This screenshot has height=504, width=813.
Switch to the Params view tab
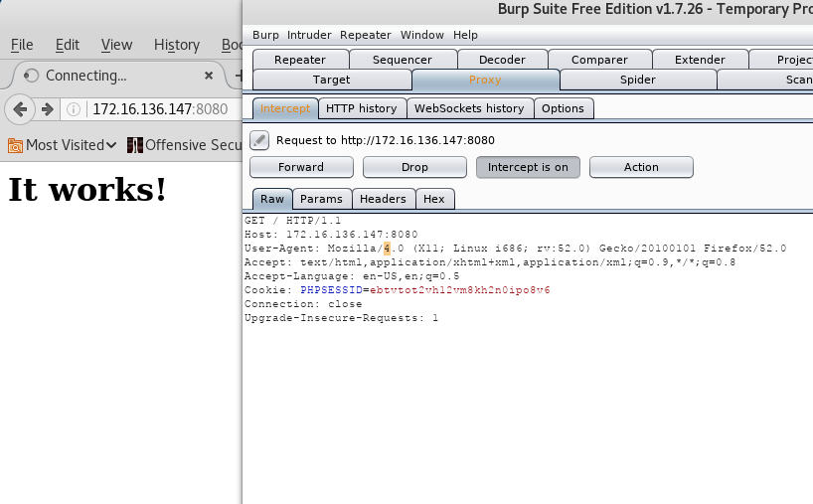coord(321,199)
